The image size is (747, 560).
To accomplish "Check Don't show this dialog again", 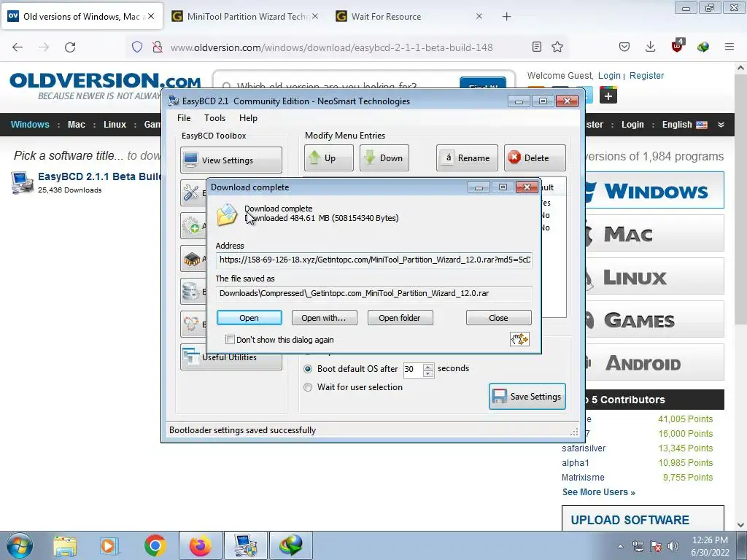I will (x=230, y=340).
